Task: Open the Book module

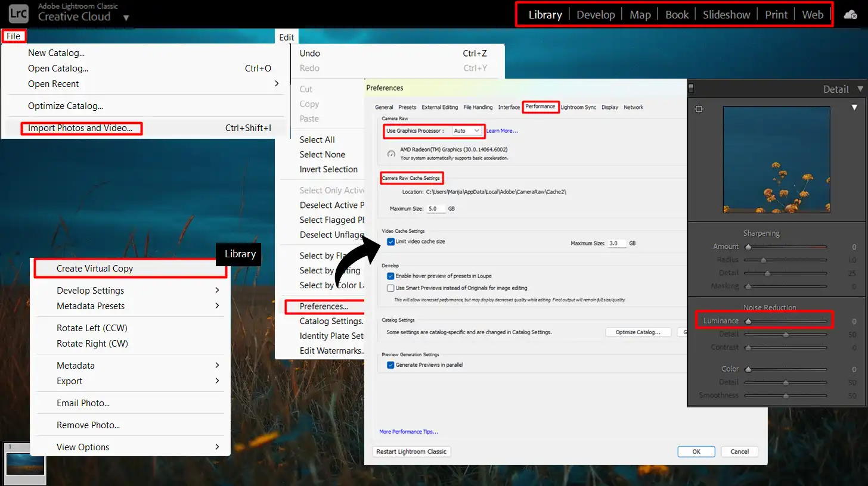Action: [677, 15]
